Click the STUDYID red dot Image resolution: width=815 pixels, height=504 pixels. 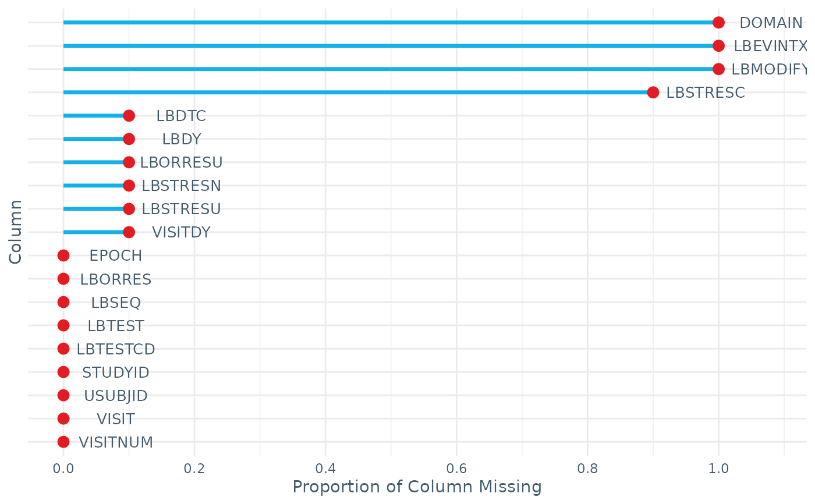63,372
